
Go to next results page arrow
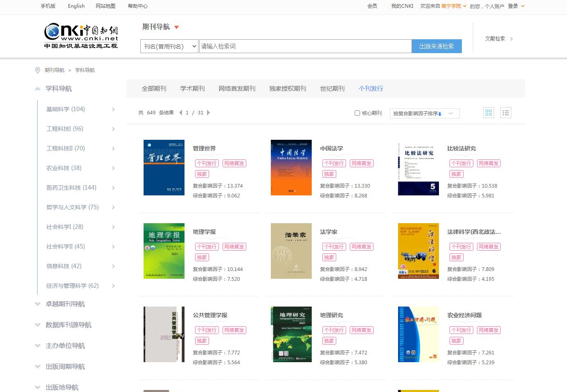click(x=208, y=113)
